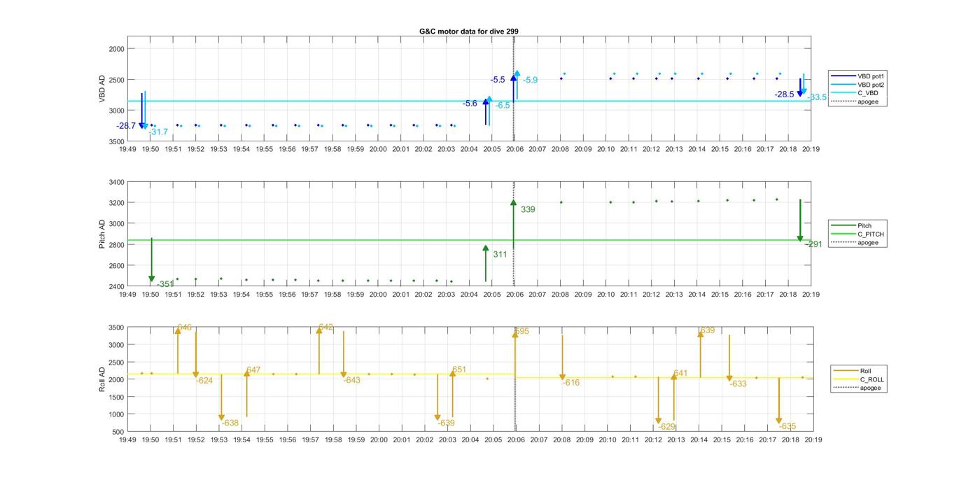Image resolution: width=980 pixels, height=485 pixels.
Task: Click the 311 pitch value label
Action: pos(500,255)
